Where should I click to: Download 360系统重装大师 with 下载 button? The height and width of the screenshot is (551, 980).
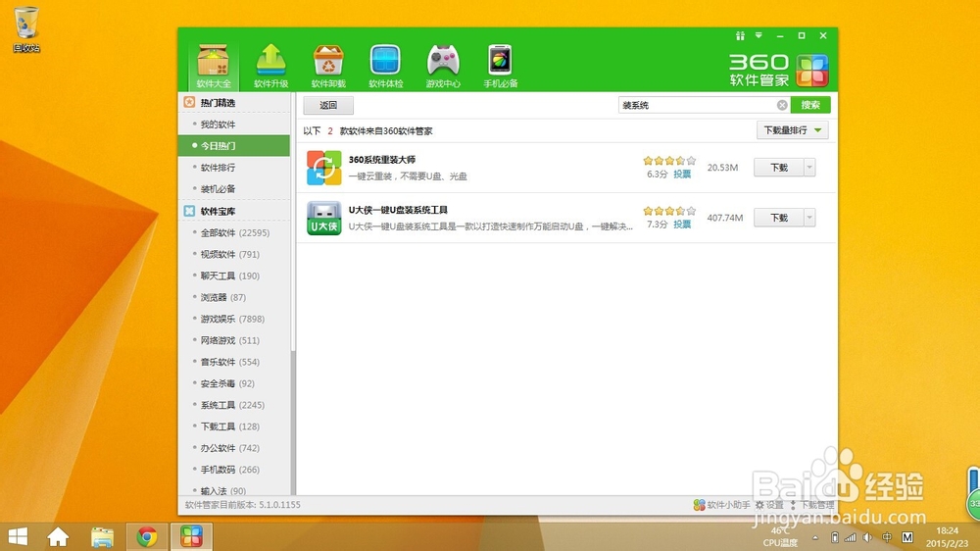pyautogui.click(x=779, y=168)
